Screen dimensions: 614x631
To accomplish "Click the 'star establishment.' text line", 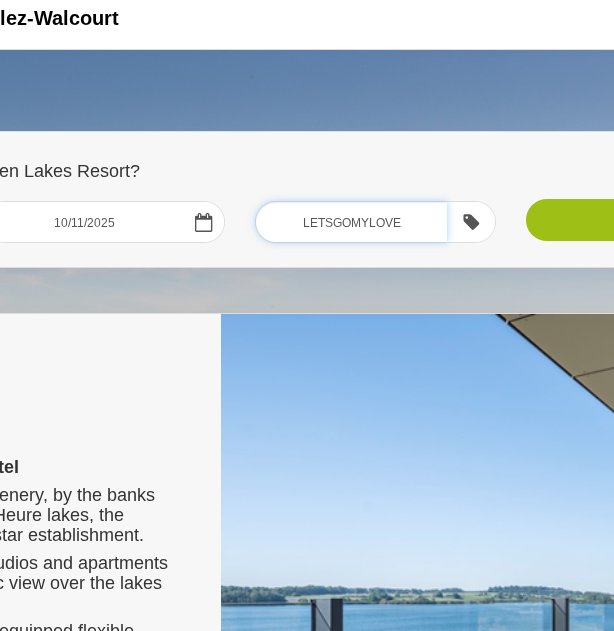I will [72, 535].
